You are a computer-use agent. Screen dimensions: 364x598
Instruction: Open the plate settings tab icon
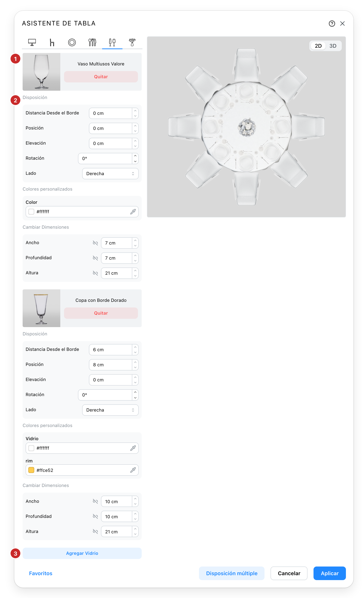[x=72, y=42]
